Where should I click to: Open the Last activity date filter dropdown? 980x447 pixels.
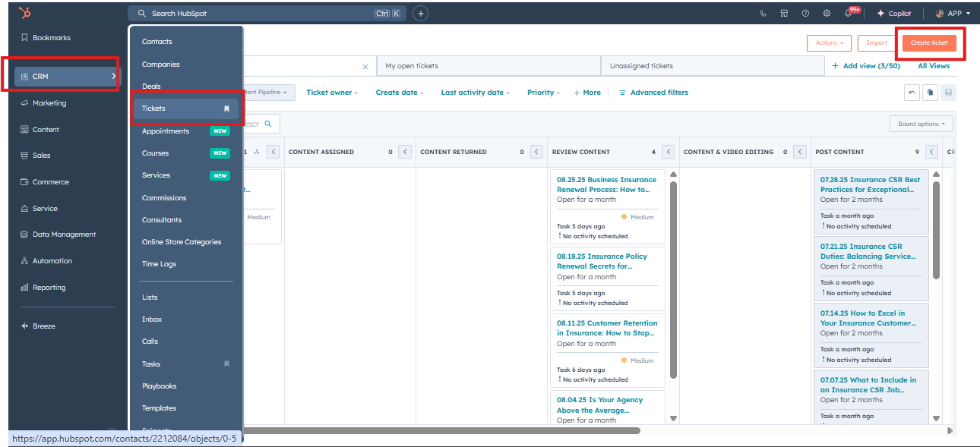pos(475,93)
